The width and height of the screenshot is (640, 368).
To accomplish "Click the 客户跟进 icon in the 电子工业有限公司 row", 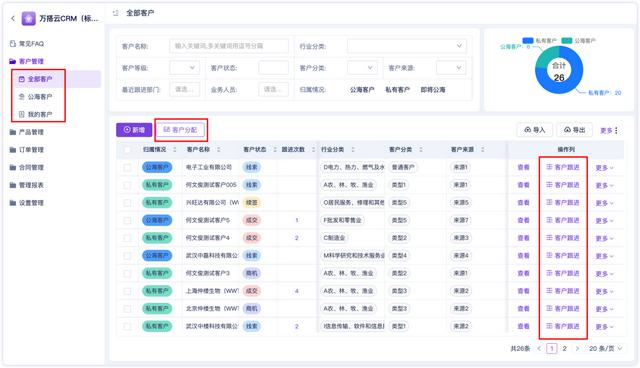I will pos(549,167).
